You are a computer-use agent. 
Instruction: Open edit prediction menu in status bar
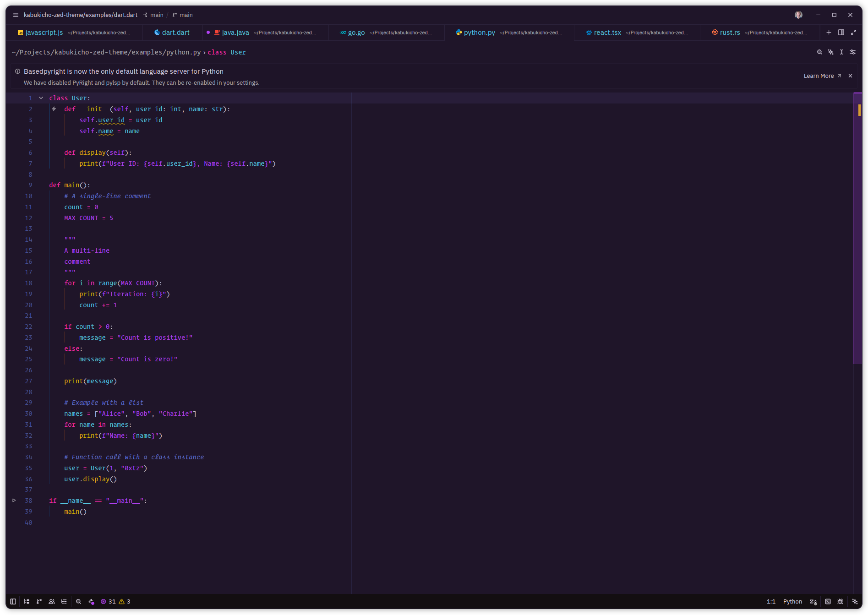[x=813, y=602]
